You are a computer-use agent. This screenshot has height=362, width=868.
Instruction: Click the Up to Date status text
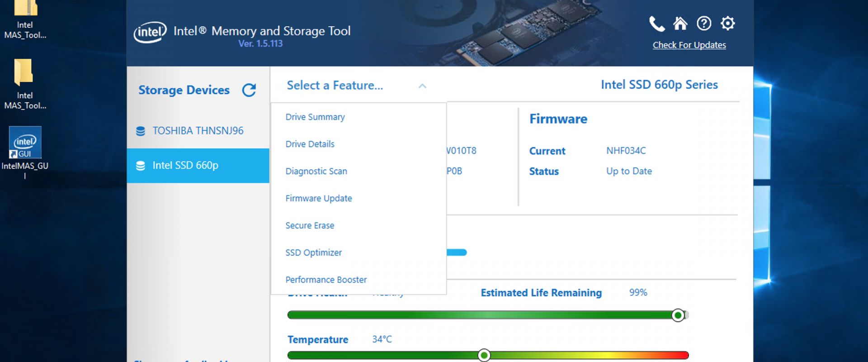coord(629,171)
